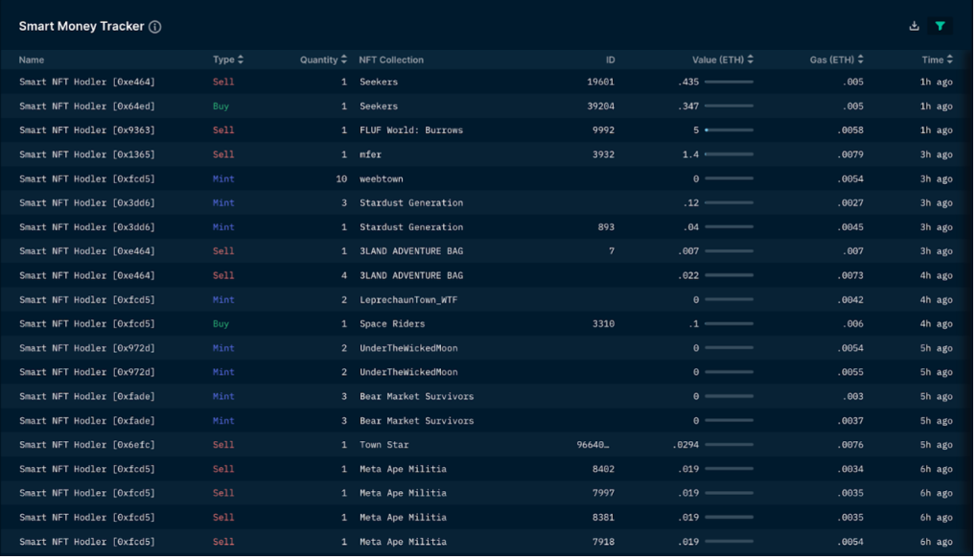Sort by Value (ETH) column arrows
Screen dimensions: 977x560
pos(750,59)
